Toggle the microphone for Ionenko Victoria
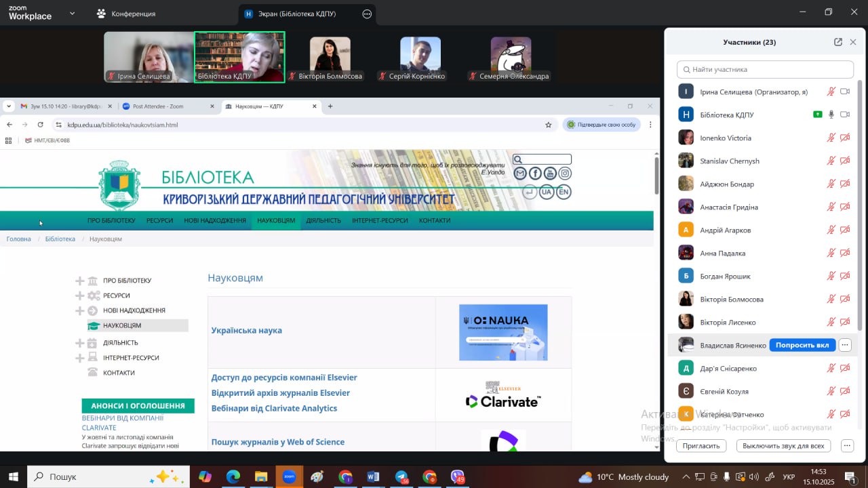Image resolution: width=868 pixels, height=488 pixels. 831,138
